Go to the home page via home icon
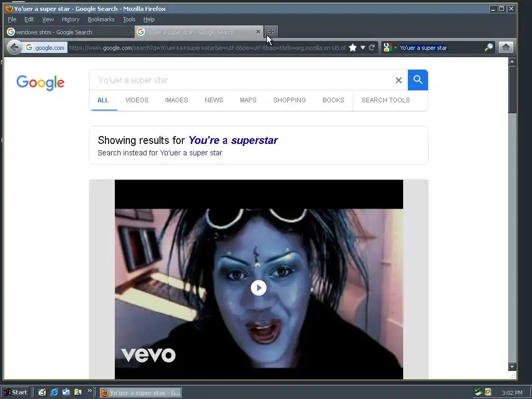The height and width of the screenshot is (399, 532). [x=506, y=47]
